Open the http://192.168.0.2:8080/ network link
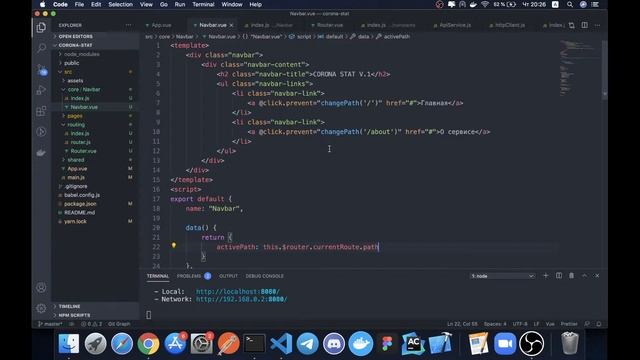The image size is (640, 360). tap(241, 299)
